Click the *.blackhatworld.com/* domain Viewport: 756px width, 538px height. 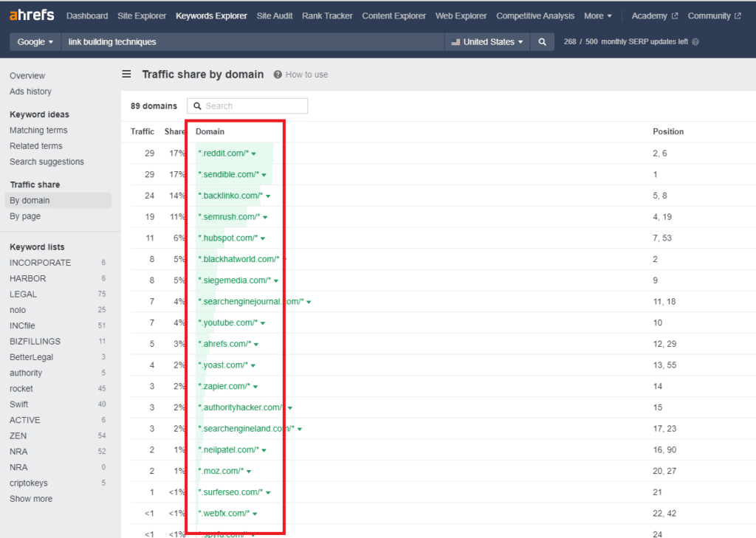point(238,259)
